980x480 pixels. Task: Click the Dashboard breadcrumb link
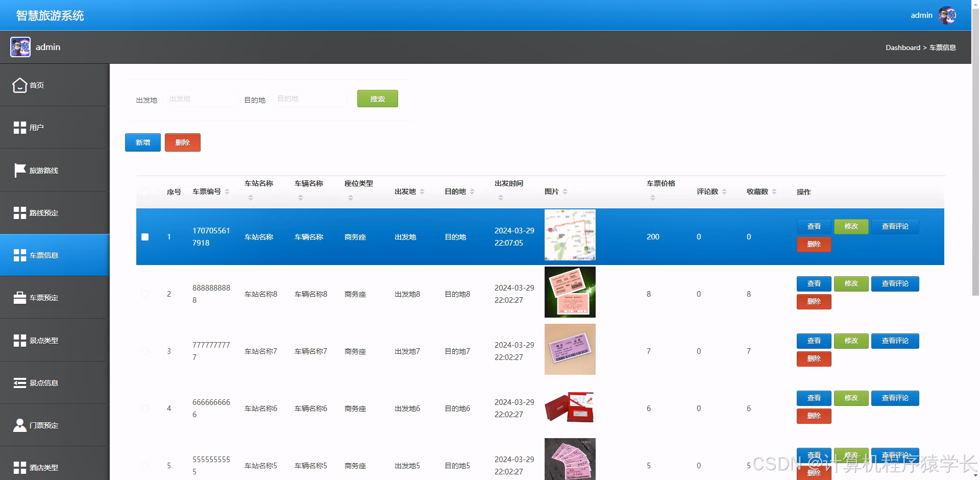[x=902, y=47]
